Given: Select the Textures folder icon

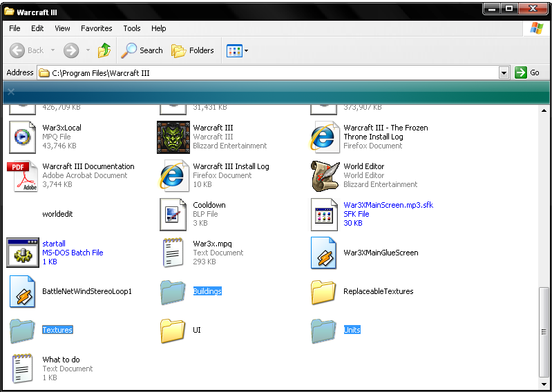Looking at the screenshot, I should 22,331.
